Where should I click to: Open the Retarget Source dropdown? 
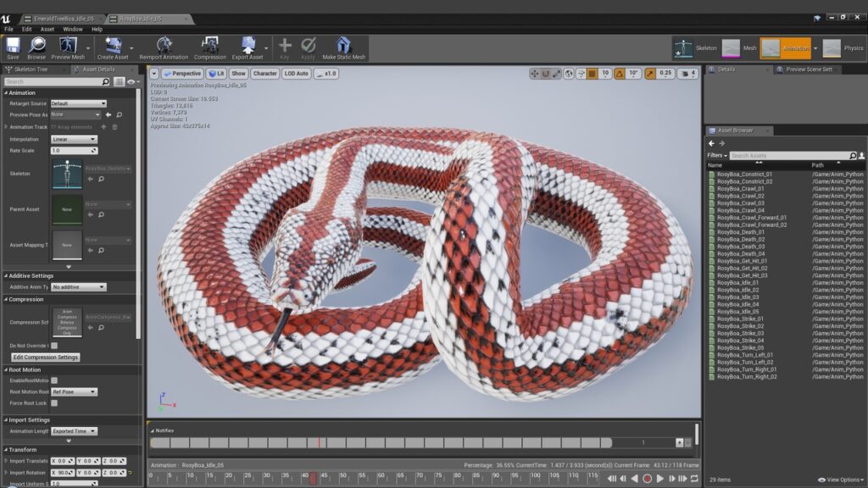coord(78,103)
